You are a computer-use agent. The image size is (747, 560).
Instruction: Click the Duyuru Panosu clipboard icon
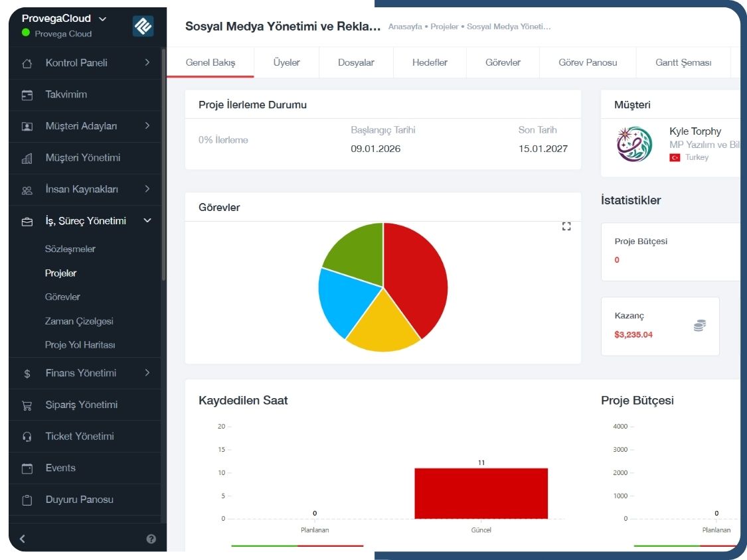[x=27, y=500]
